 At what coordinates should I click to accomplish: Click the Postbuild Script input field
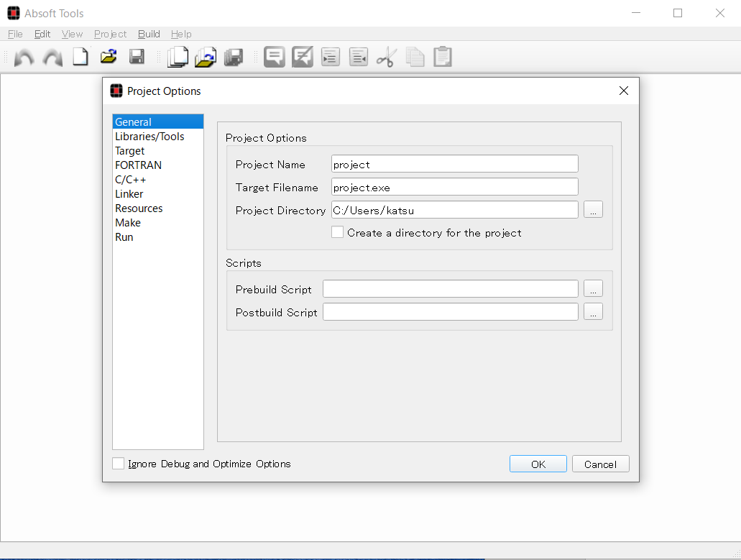(x=451, y=312)
